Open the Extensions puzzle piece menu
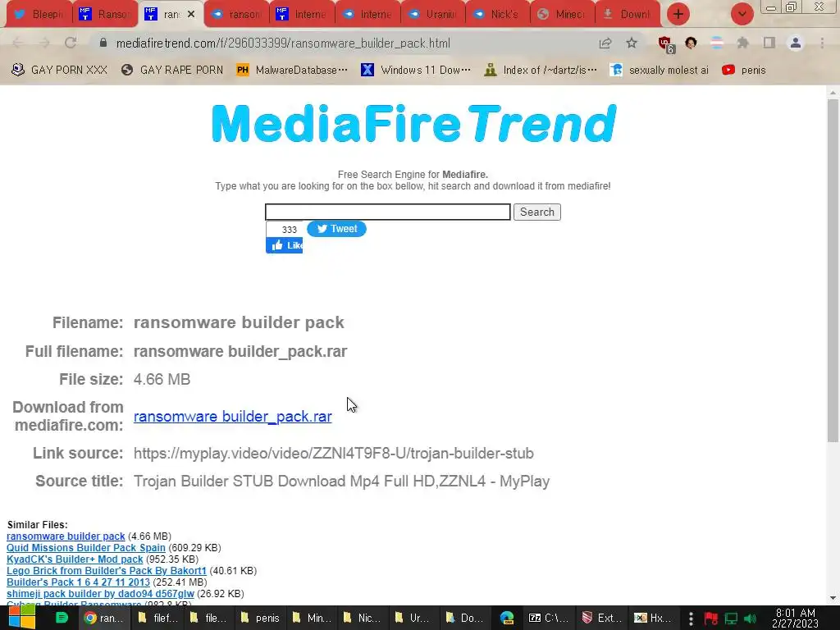The width and height of the screenshot is (840, 630). (742, 43)
